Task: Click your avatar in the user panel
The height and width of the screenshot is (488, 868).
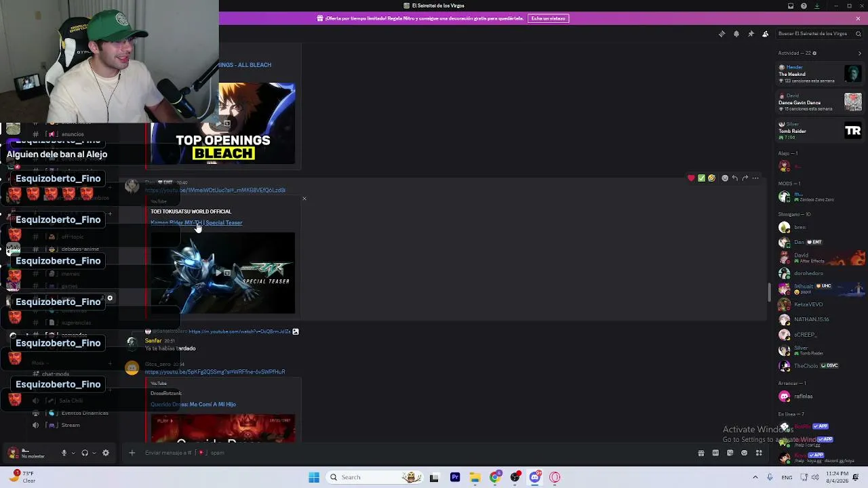Action: click(x=13, y=453)
